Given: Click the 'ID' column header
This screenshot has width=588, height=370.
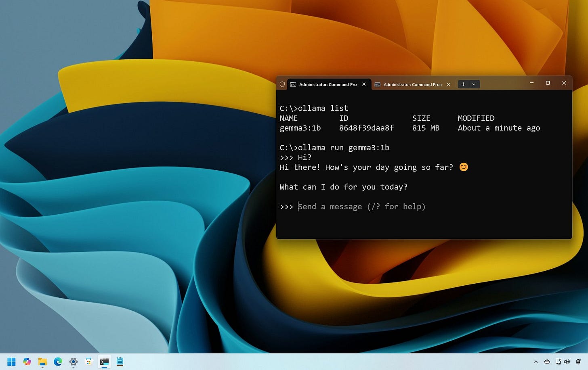Looking at the screenshot, I should click(x=344, y=118).
